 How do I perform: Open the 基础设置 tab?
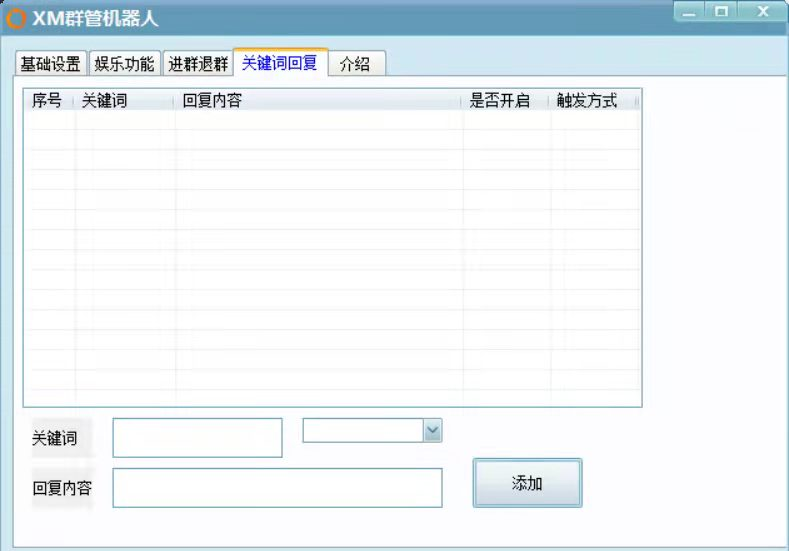50,63
